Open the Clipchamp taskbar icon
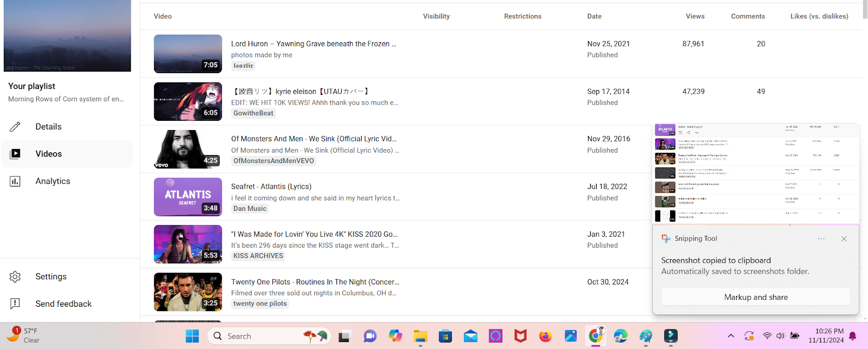This screenshot has height=349, width=868. pos(671,336)
